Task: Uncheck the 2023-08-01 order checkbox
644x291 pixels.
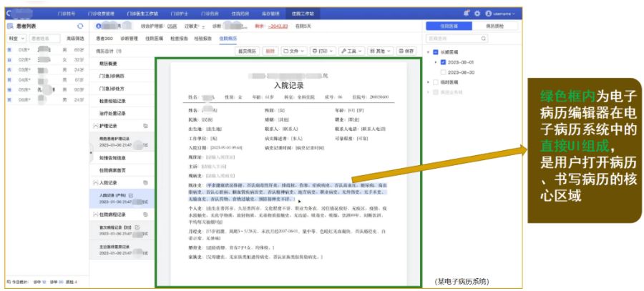Action: click(x=443, y=62)
